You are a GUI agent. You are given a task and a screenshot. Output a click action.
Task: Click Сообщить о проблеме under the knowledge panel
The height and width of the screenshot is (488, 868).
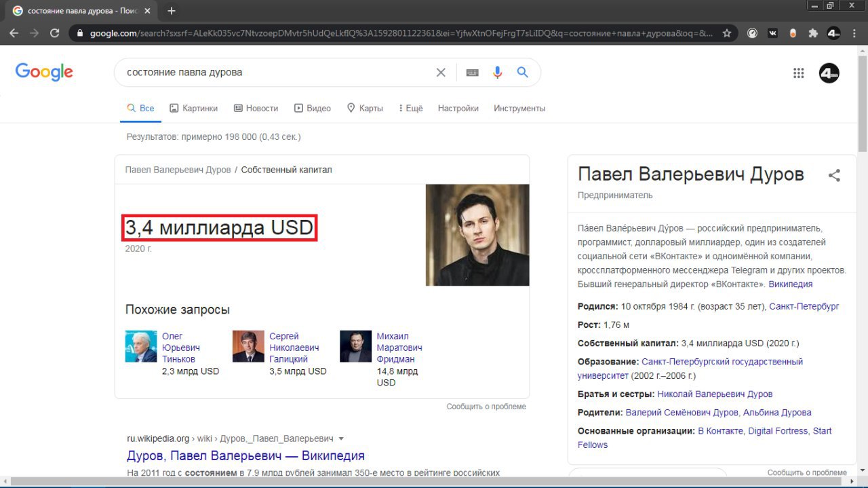point(807,472)
